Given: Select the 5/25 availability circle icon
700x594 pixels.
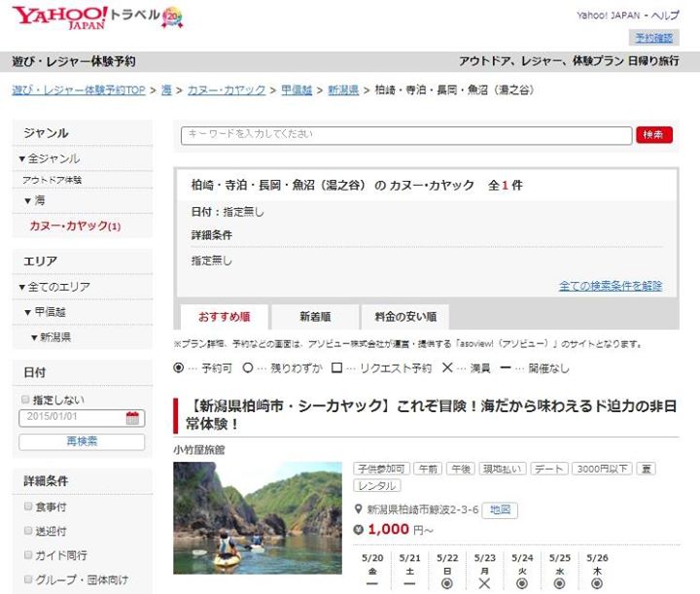Looking at the screenshot, I should tap(559, 583).
